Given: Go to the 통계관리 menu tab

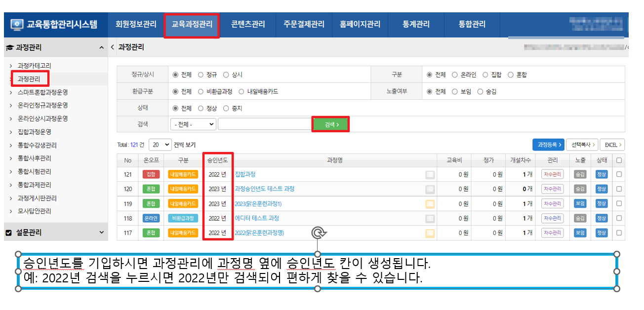Looking at the screenshot, I should pos(416,24).
